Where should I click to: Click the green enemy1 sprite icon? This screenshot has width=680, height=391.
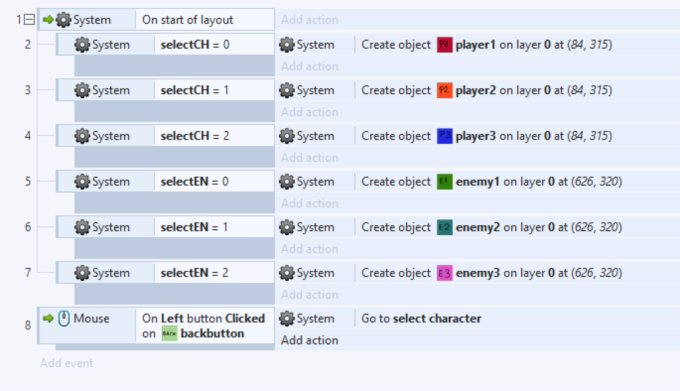(445, 182)
